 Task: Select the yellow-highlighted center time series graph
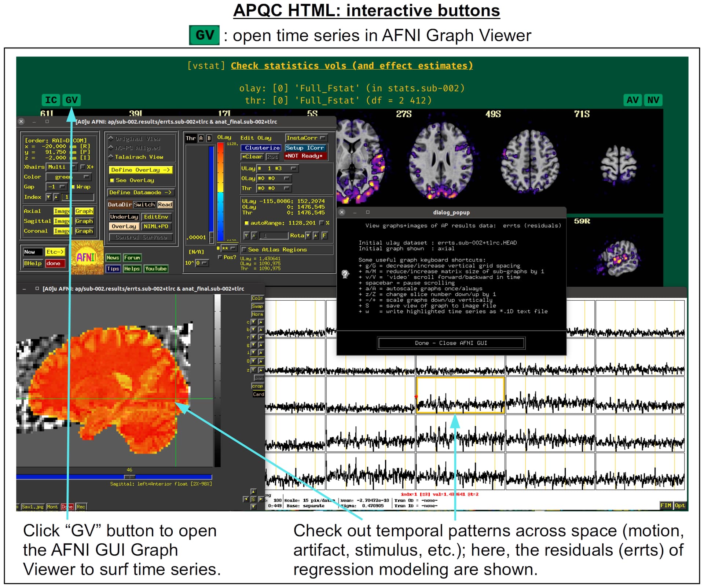[x=460, y=395]
